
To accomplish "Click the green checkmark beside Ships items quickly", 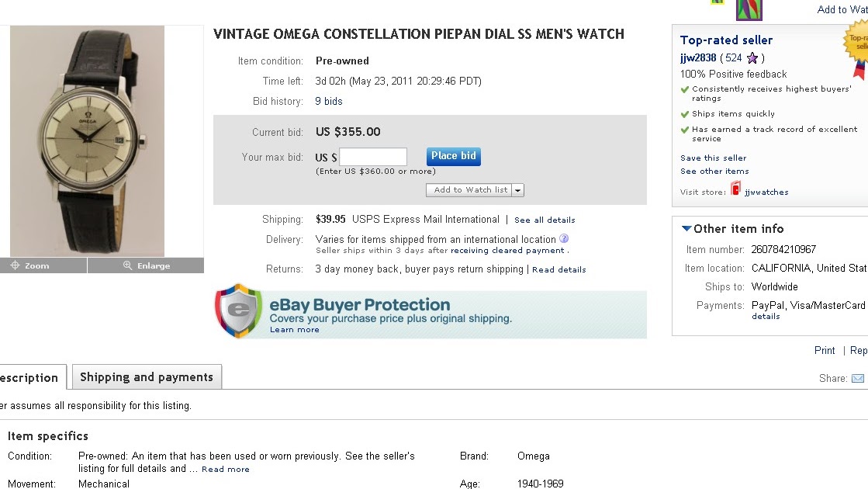I will 685,113.
